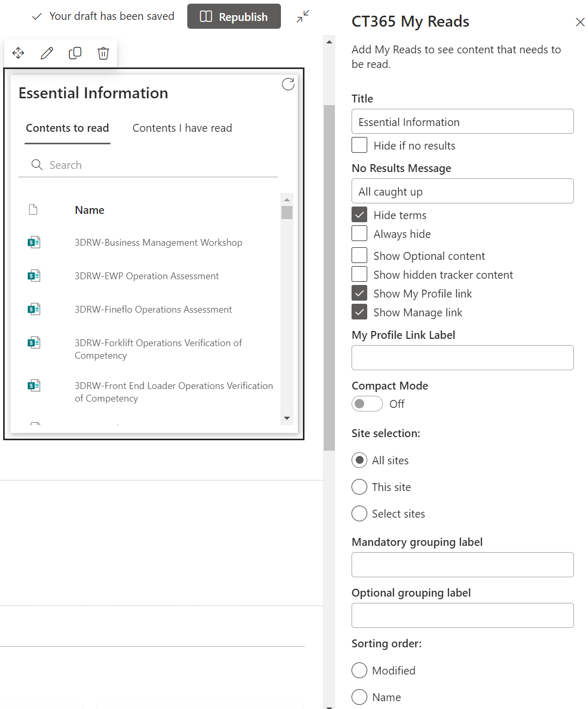
Task: Click the file type column header icon
Action: [33, 210]
